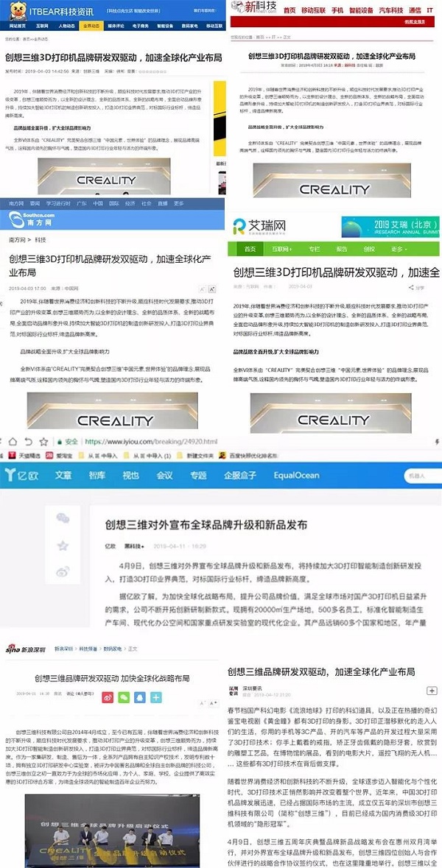Click the comment bubble icon beside the iyiou article
This screenshot has width=442, height=868.
point(63,519)
